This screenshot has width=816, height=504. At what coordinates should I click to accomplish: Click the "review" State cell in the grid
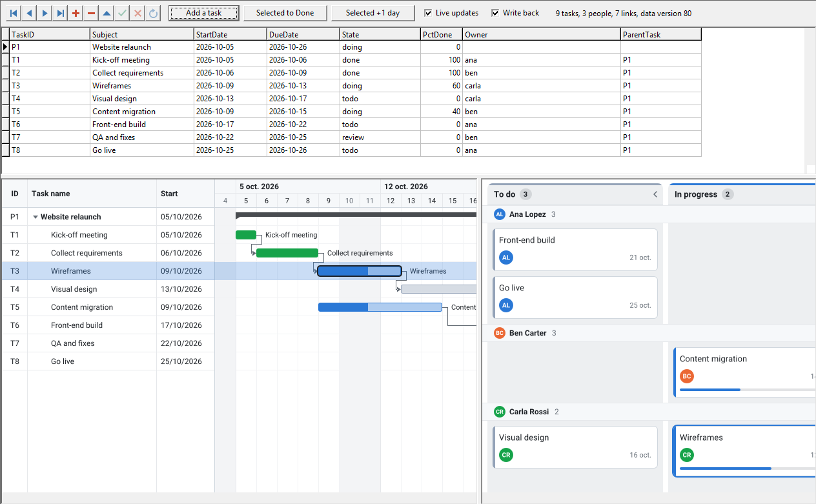pos(380,137)
